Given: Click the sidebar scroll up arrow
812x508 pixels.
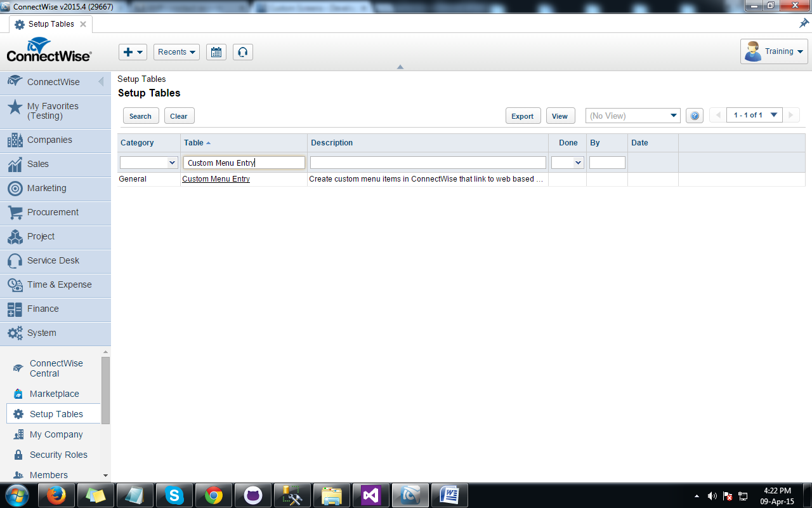Looking at the screenshot, I should point(105,352).
